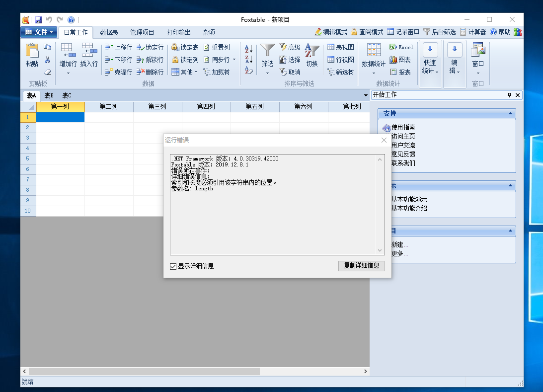Click 高级 advanced filter
The height and width of the screenshot is (392, 543).
[x=290, y=47]
